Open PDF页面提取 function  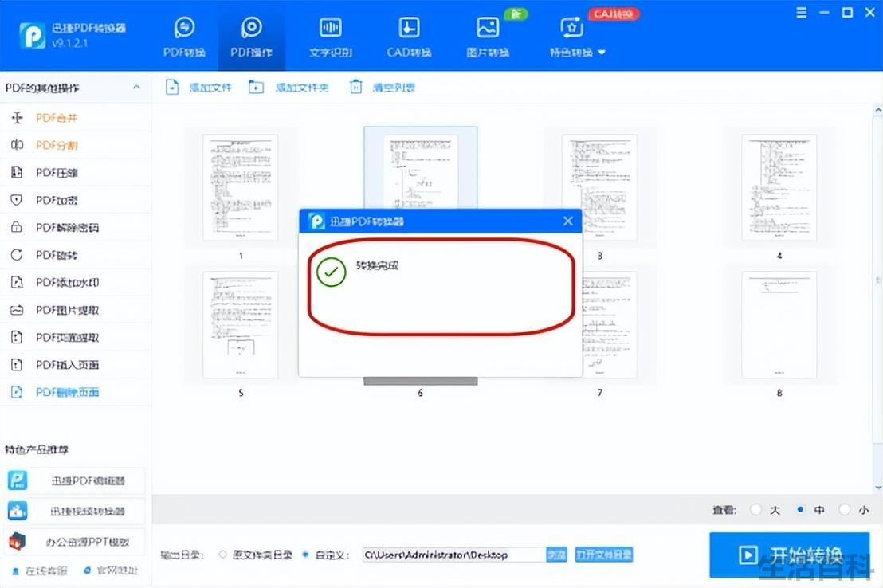tap(76, 337)
